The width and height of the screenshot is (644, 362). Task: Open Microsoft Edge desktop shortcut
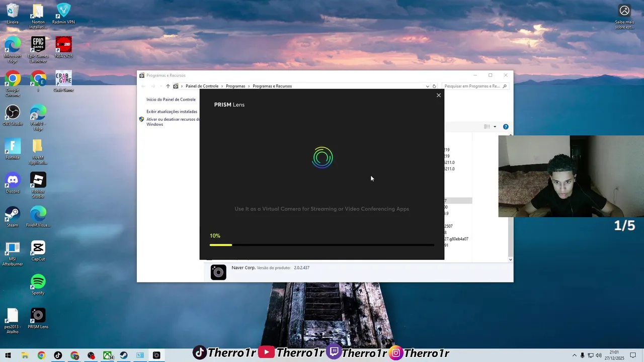click(x=13, y=50)
